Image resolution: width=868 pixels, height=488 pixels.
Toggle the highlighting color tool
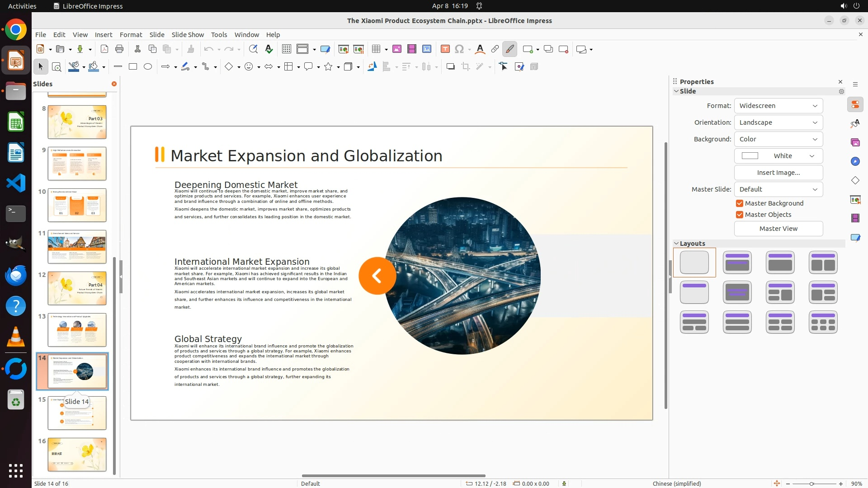coord(509,49)
